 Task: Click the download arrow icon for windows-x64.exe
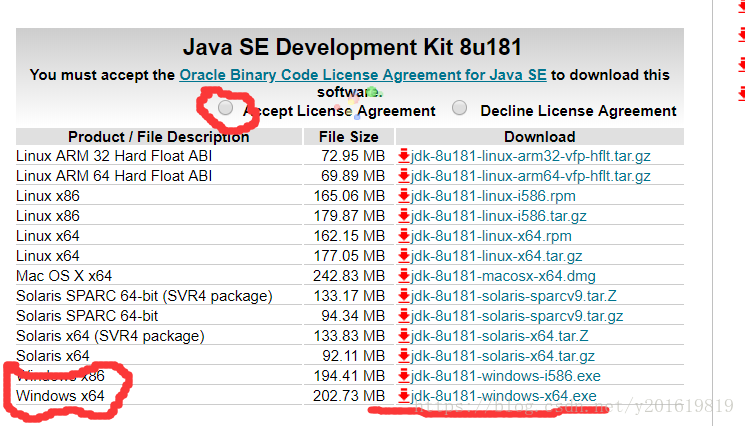[x=404, y=396]
